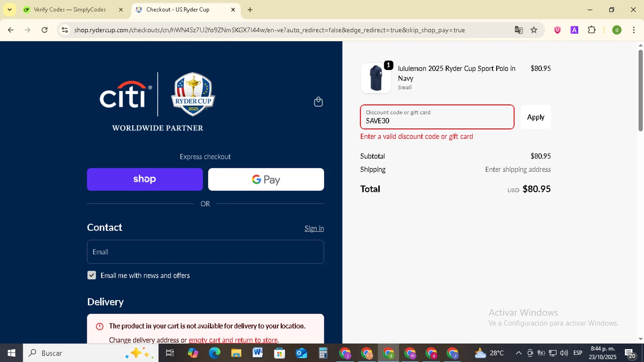Click the Enter shipping address text
This screenshot has width=644, height=362.
pyautogui.click(x=518, y=169)
